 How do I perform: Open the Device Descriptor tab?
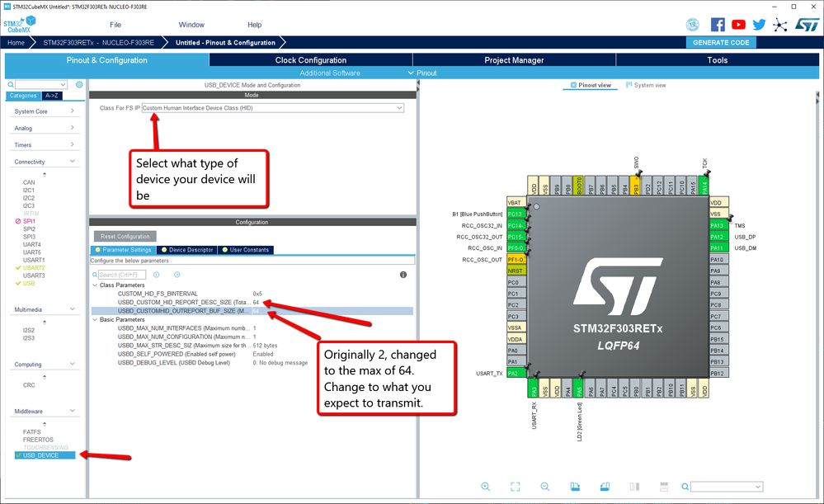187,250
